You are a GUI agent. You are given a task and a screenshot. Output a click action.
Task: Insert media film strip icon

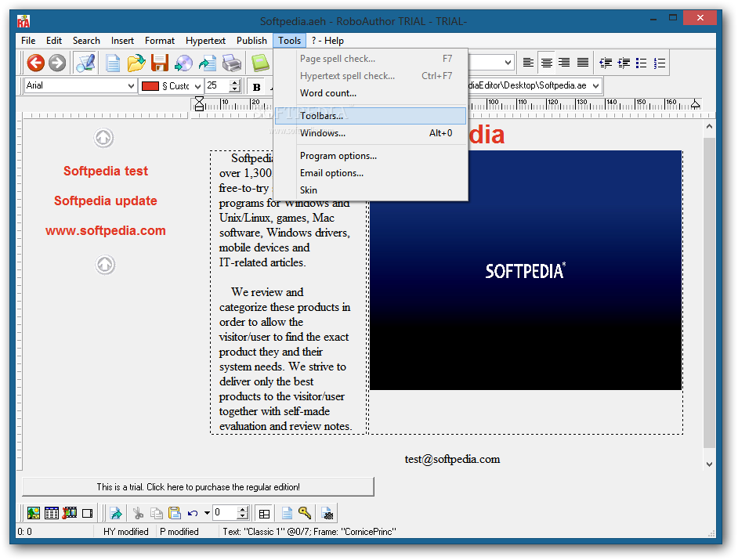(x=70, y=513)
